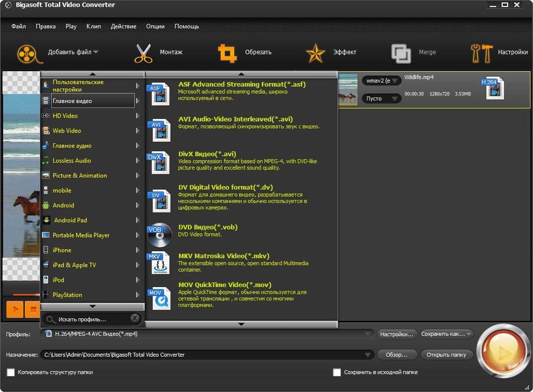Open the Опции menu

155,26
